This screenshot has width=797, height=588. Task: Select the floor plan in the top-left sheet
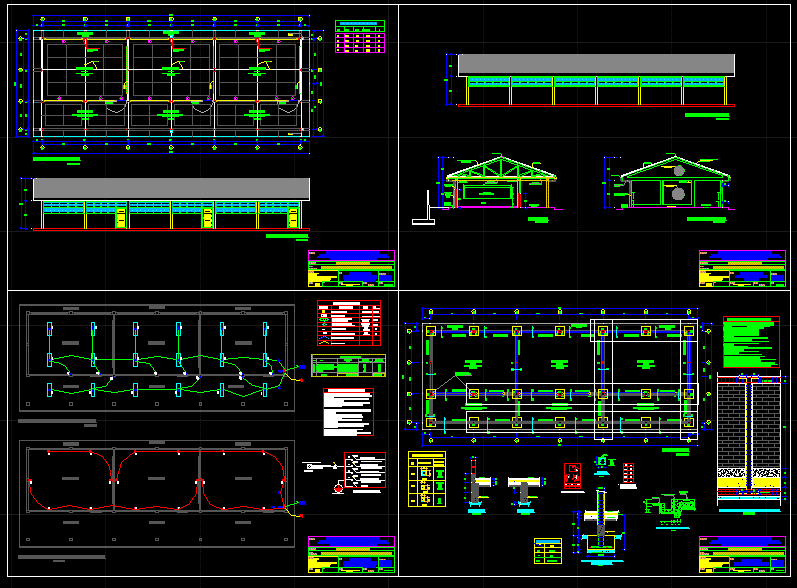pos(170,88)
